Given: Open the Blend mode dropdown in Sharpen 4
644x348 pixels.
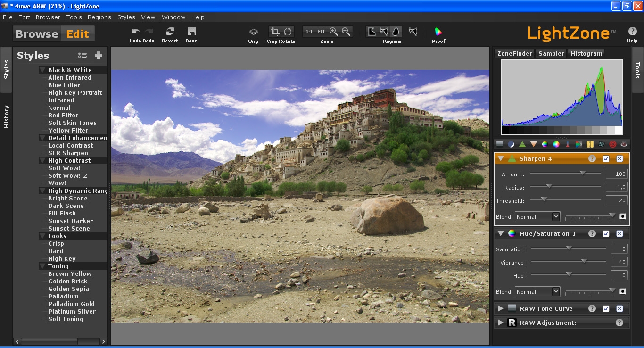Looking at the screenshot, I should coord(537,216).
